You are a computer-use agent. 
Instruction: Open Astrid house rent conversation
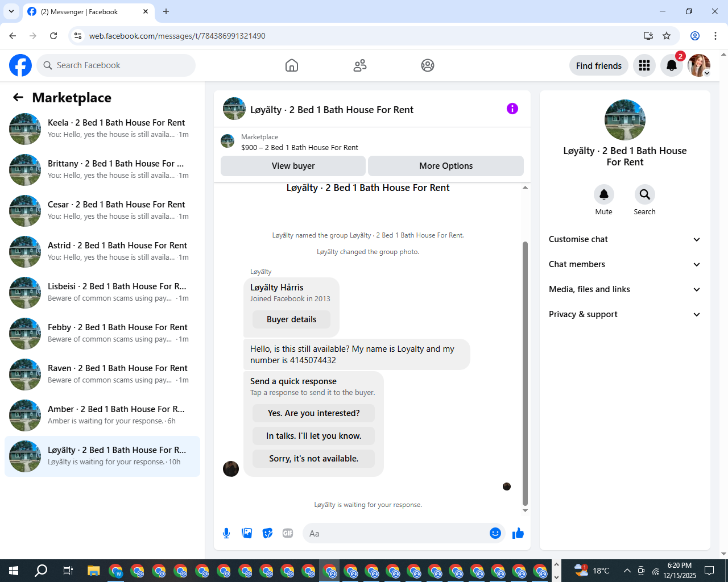(102, 252)
